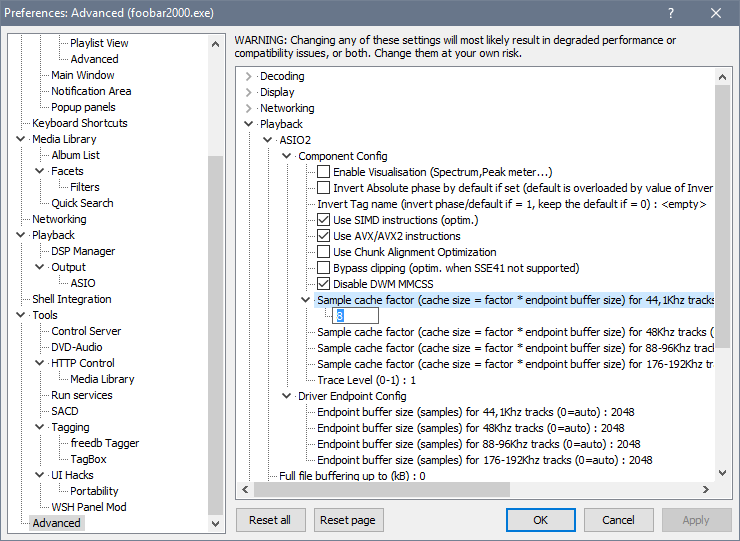
Task: Click the Reset page button
Action: click(348, 520)
